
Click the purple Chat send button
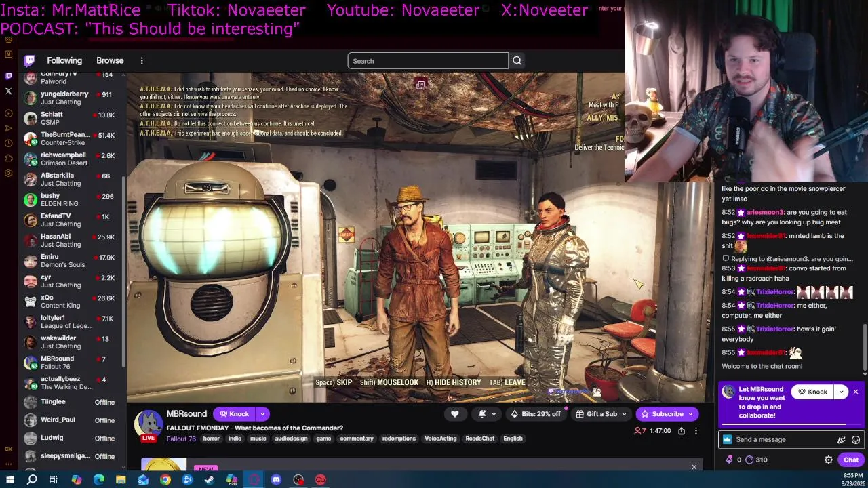click(x=851, y=460)
